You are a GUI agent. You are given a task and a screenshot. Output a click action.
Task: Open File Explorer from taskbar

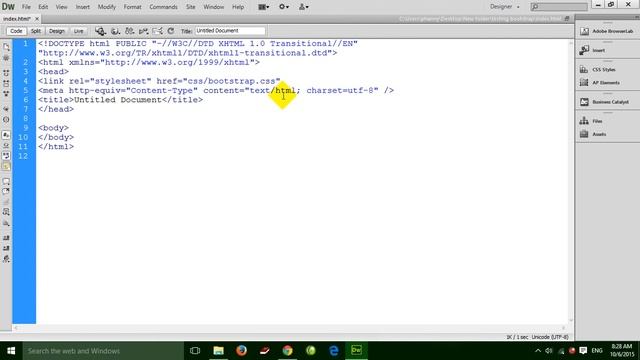click(x=218, y=351)
